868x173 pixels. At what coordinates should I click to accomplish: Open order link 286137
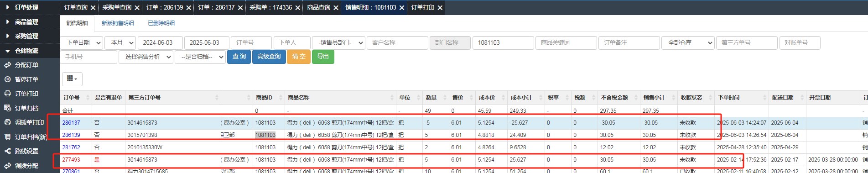71,123
